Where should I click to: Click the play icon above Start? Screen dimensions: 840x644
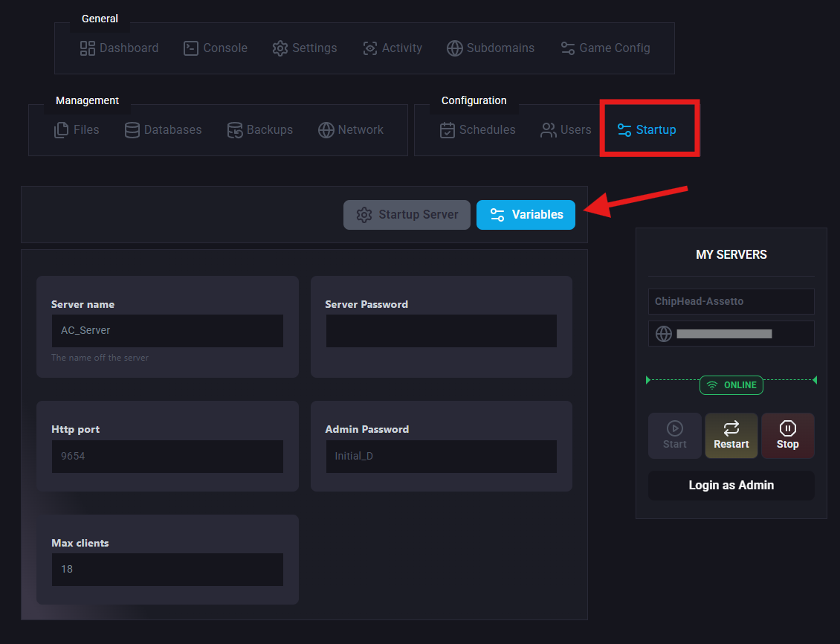(675, 428)
